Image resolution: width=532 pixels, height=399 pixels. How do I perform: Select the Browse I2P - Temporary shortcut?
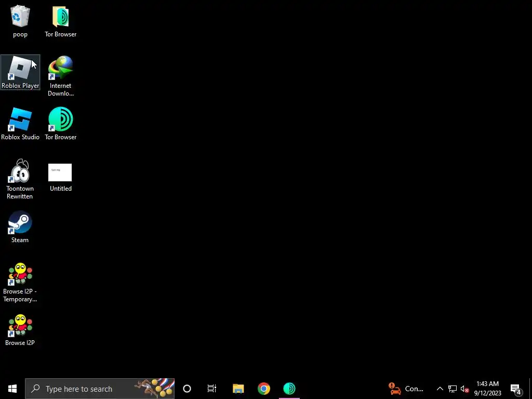[x=20, y=282]
